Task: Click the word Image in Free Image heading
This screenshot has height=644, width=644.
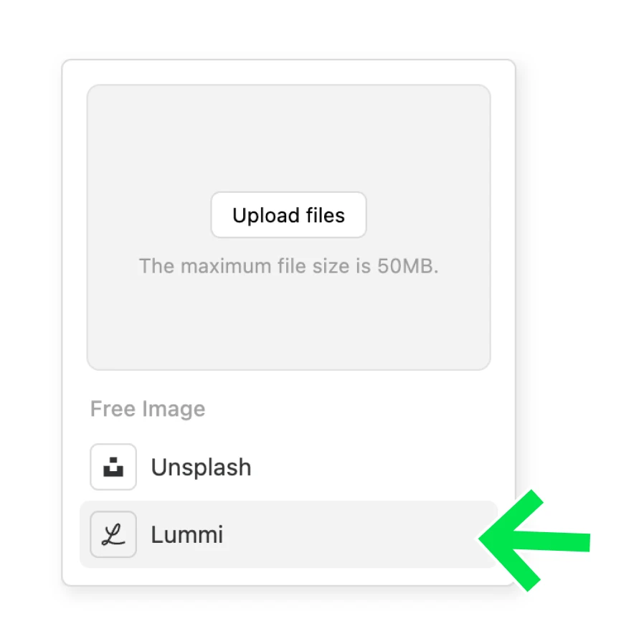Action: pos(174,409)
